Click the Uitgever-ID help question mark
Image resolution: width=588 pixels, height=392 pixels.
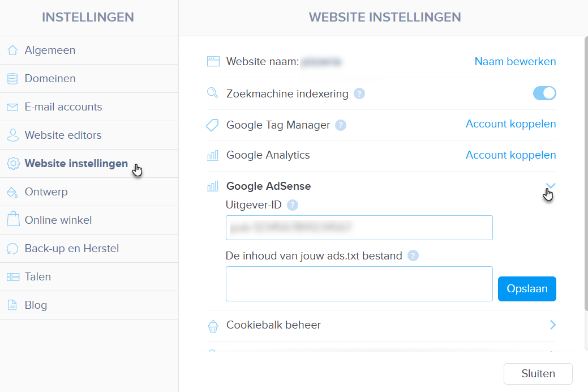pyautogui.click(x=293, y=205)
